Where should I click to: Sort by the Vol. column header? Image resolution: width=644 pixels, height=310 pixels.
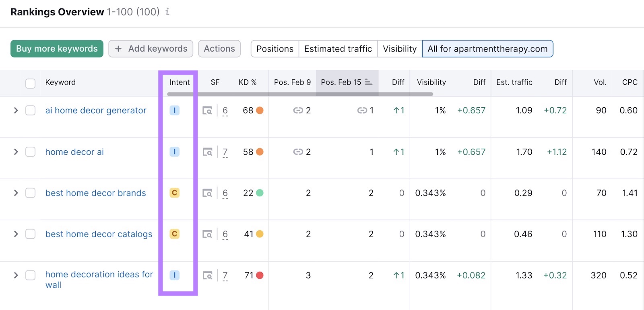(x=600, y=82)
